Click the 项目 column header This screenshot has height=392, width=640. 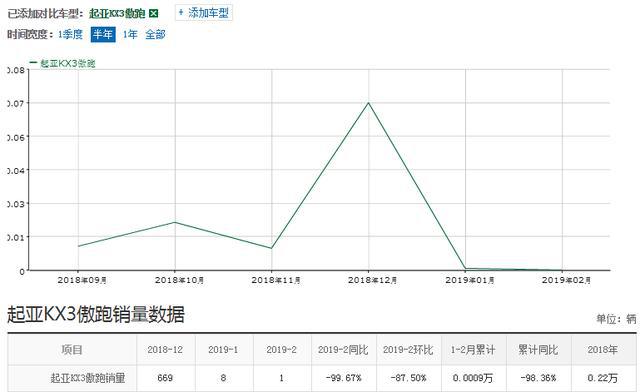click(72, 350)
